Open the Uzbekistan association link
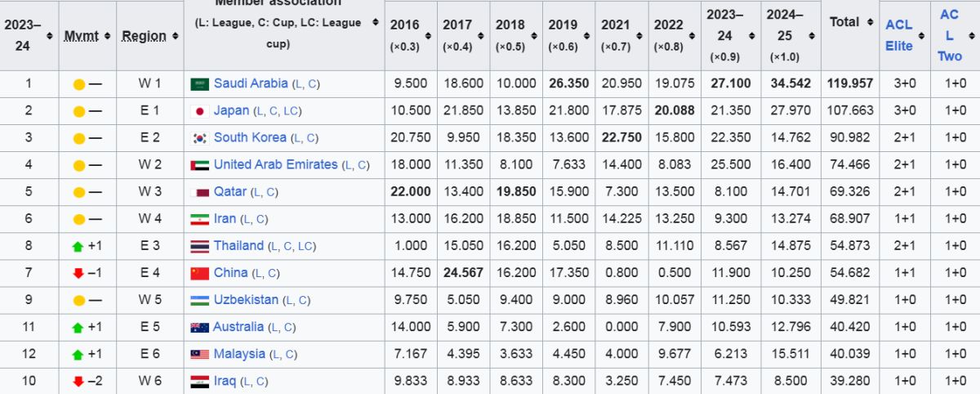980x394 pixels. click(245, 299)
